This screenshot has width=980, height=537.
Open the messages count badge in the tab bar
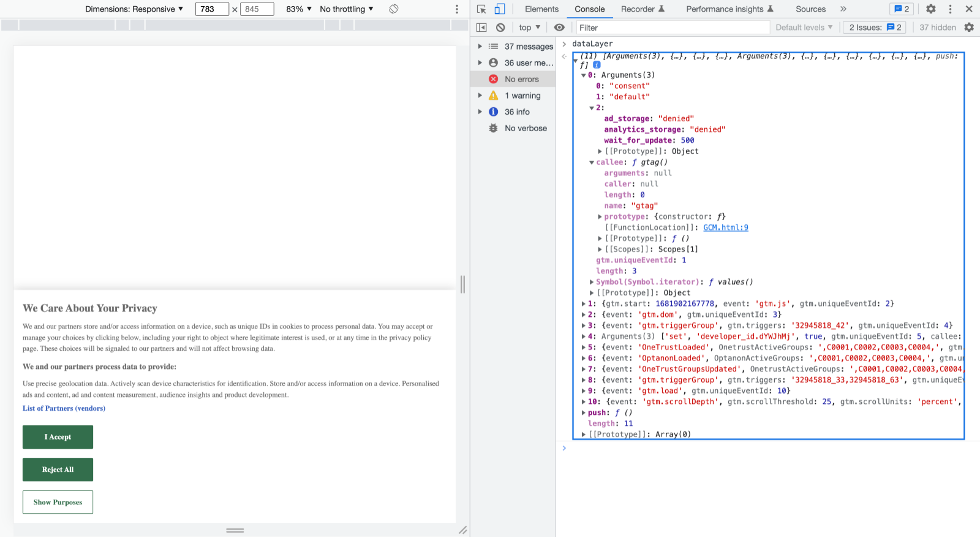click(x=902, y=9)
